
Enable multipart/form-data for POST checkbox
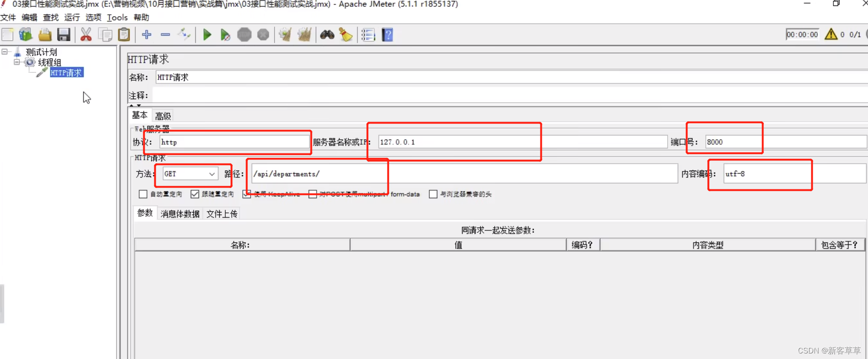(x=313, y=194)
